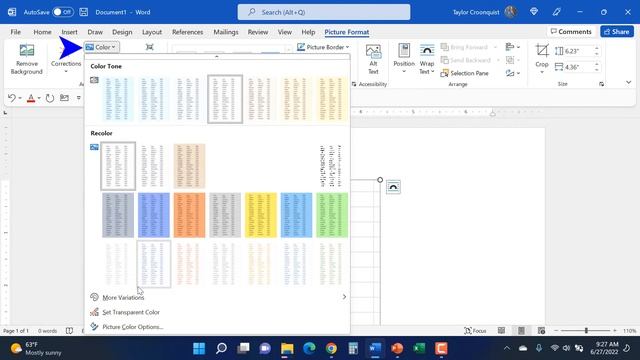Collapse the ribbon with the chevron
This screenshot has width=640, height=360.
pyautogui.click(x=629, y=82)
